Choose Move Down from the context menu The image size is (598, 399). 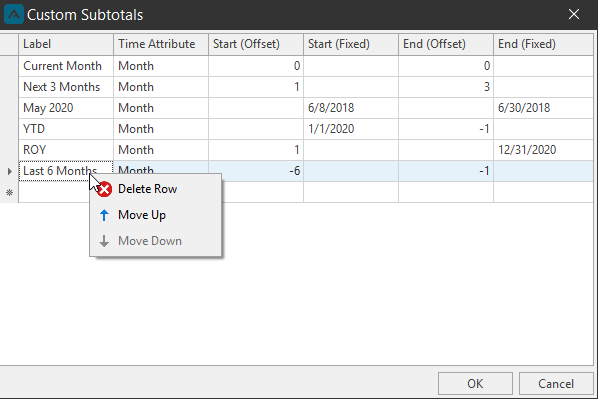click(x=156, y=241)
